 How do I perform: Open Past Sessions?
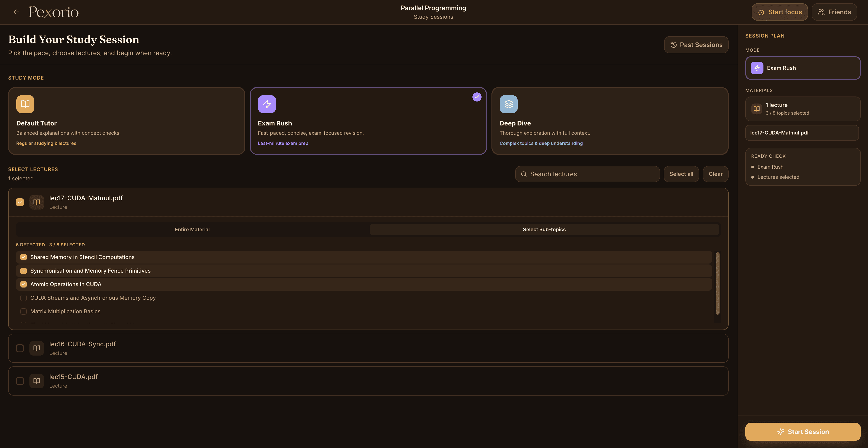point(696,45)
